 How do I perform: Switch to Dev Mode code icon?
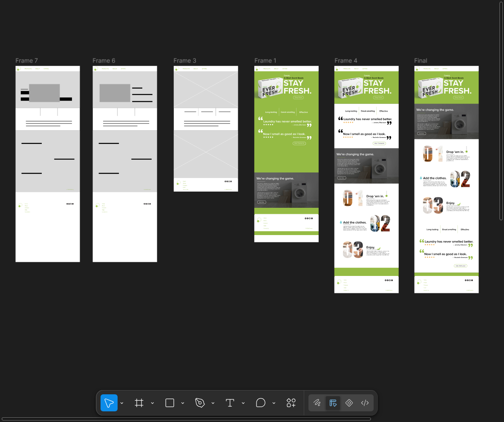point(365,403)
